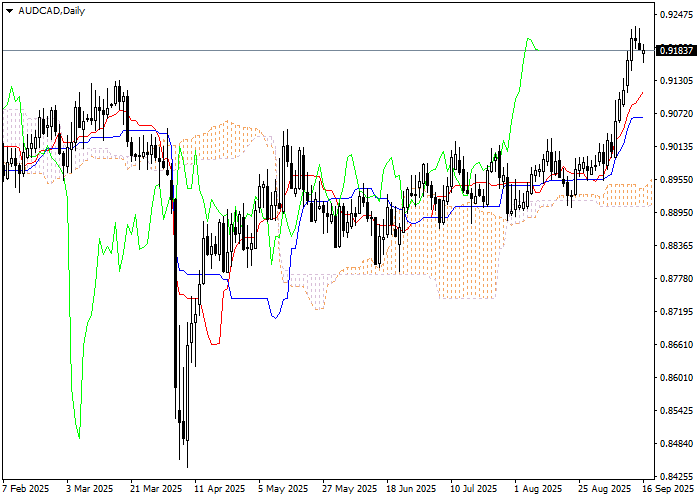Click price scale value 0.85425
Image resolution: width=700 pixels, height=500 pixels.
pos(676,411)
